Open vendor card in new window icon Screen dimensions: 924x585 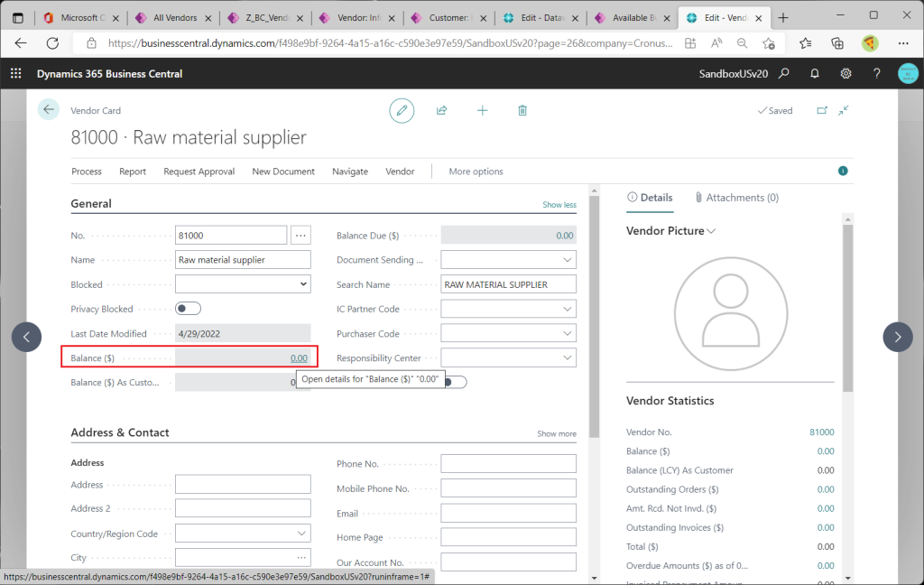click(822, 110)
